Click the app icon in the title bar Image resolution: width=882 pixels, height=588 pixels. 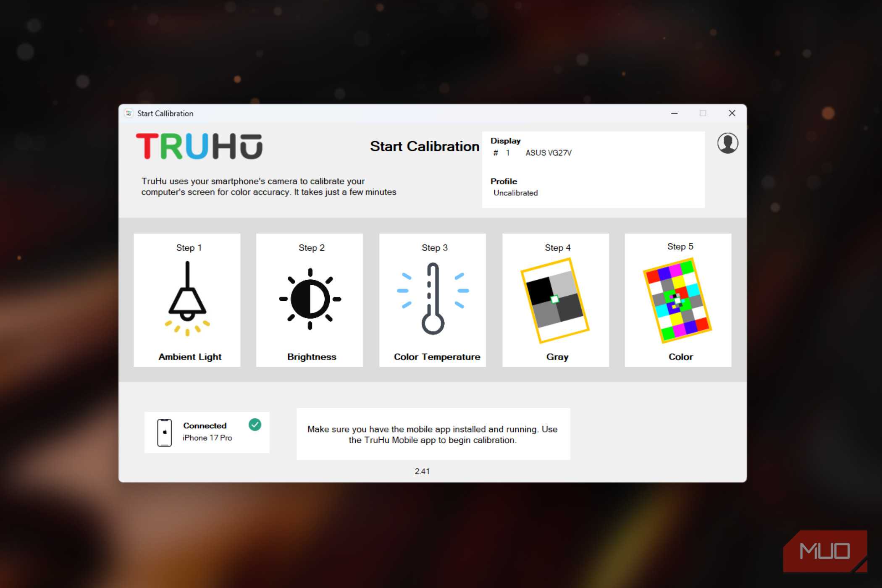[x=129, y=113]
